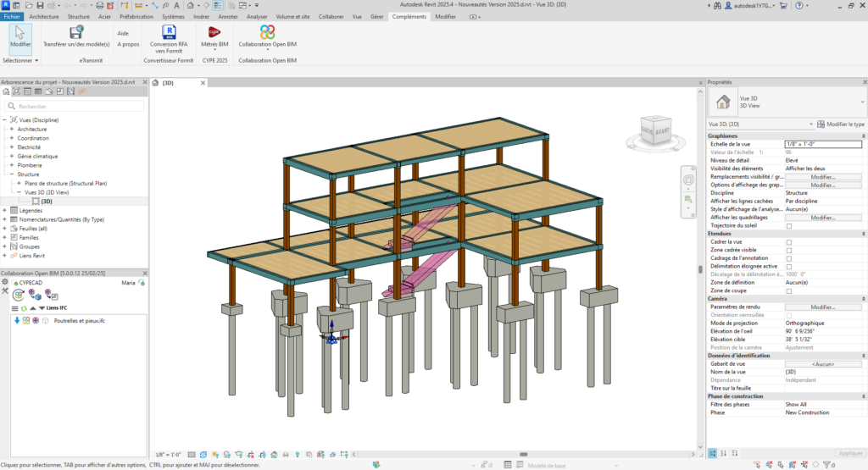Image resolution: width=868 pixels, height=470 pixels.
Task: Open Conversion RFA vers FormIt tool
Action: [169, 33]
